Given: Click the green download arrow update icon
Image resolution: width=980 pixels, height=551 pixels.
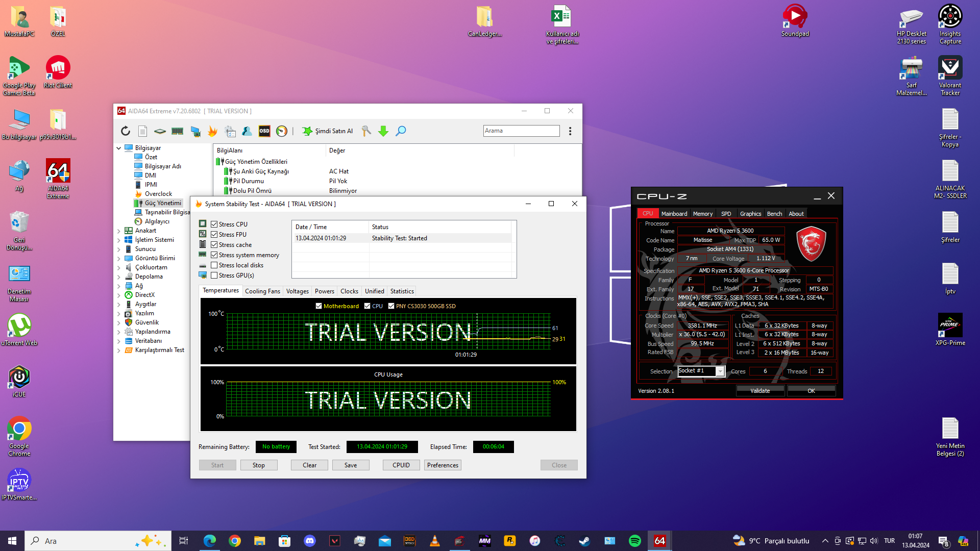Looking at the screenshot, I should (x=383, y=131).
